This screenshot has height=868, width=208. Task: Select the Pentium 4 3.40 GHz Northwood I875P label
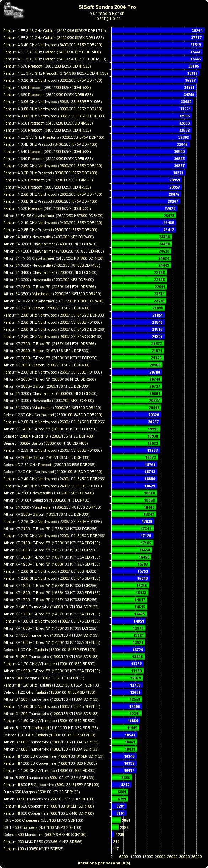tap(53, 45)
